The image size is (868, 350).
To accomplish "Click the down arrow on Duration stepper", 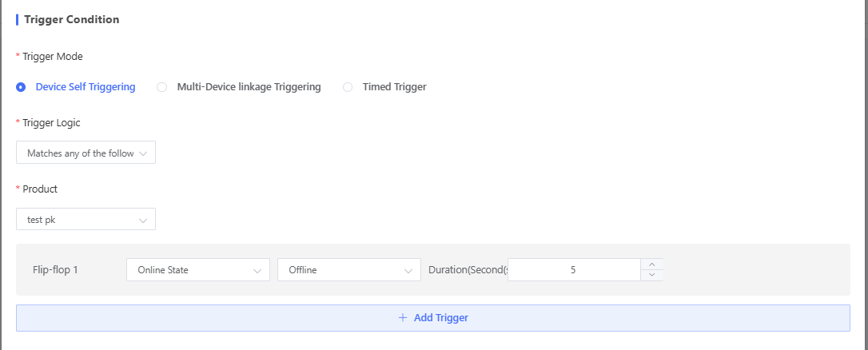I will [652, 276].
